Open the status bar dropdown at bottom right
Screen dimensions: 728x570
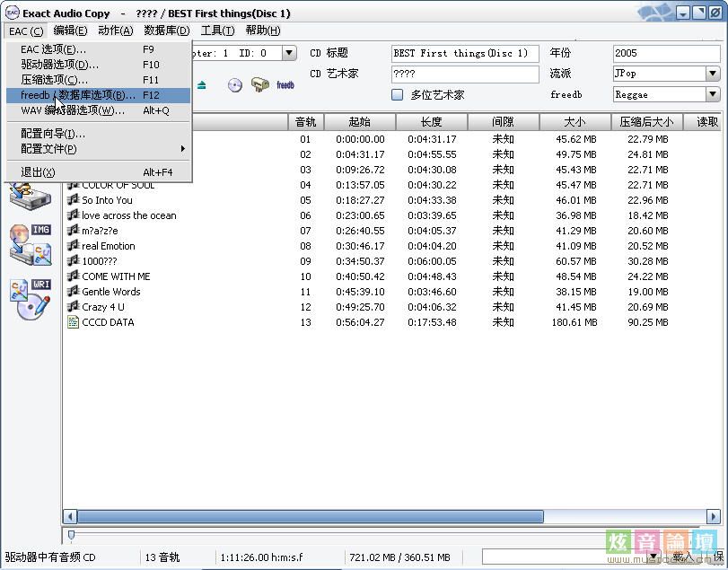coord(654,556)
